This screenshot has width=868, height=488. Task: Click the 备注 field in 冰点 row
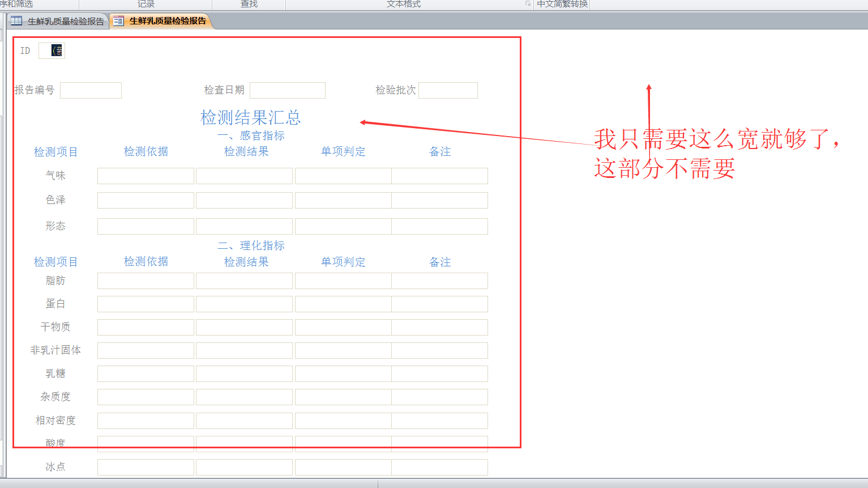(x=439, y=467)
